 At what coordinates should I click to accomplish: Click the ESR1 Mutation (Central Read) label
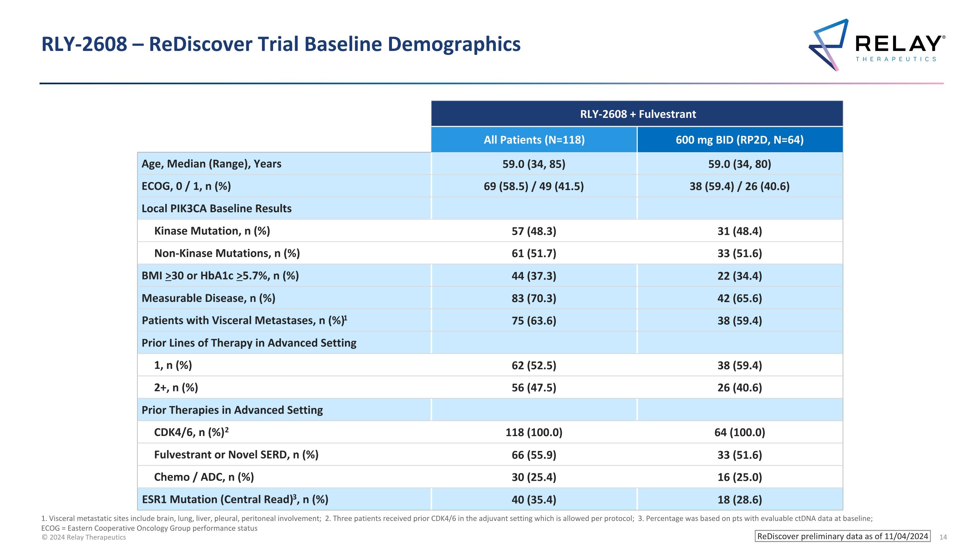(235, 500)
